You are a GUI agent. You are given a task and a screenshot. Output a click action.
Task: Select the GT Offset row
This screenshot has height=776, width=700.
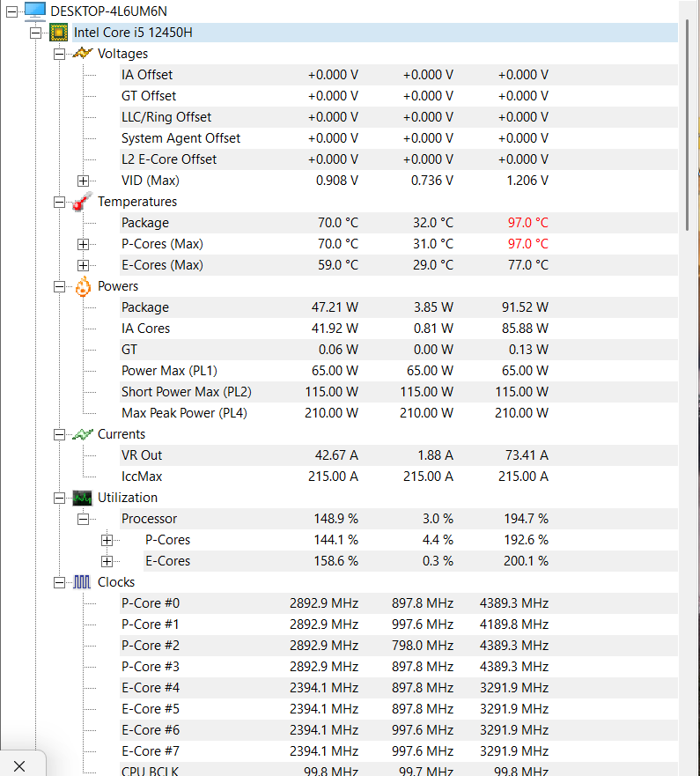[398, 96]
